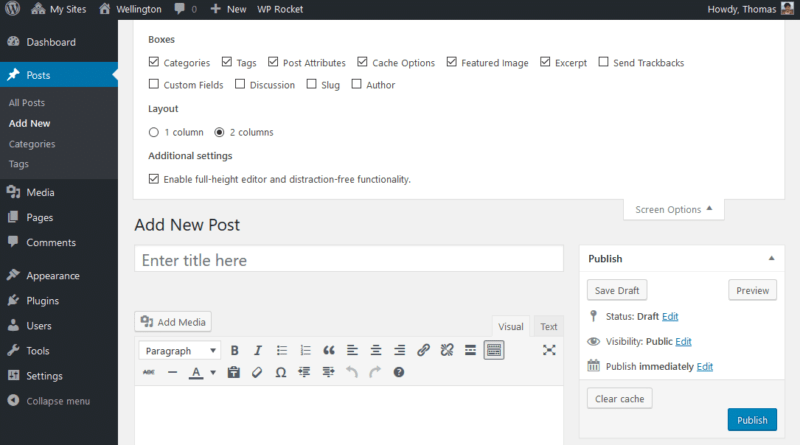
Task: Collapse the Screen Options panel
Action: [674, 210]
